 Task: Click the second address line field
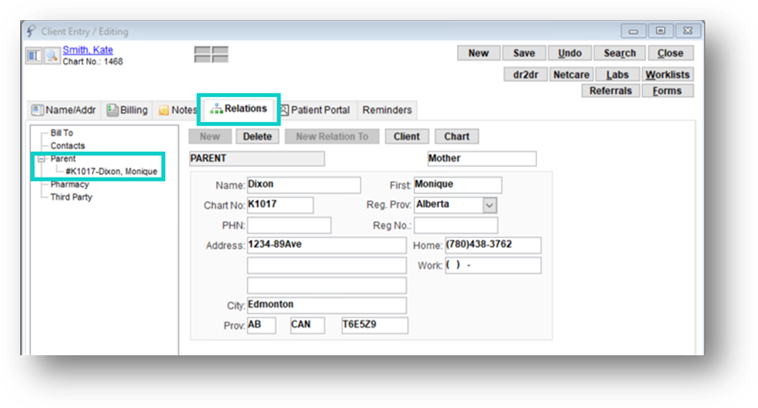point(327,265)
